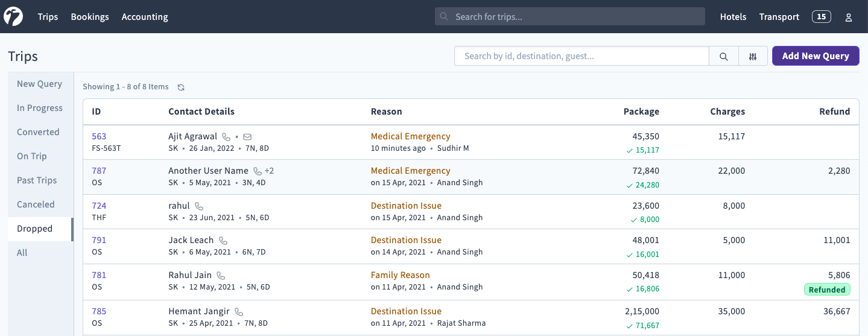Image resolution: width=868 pixels, height=336 pixels.
Task: Click email icon next to Ajit Agrawal
Action: [247, 137]
